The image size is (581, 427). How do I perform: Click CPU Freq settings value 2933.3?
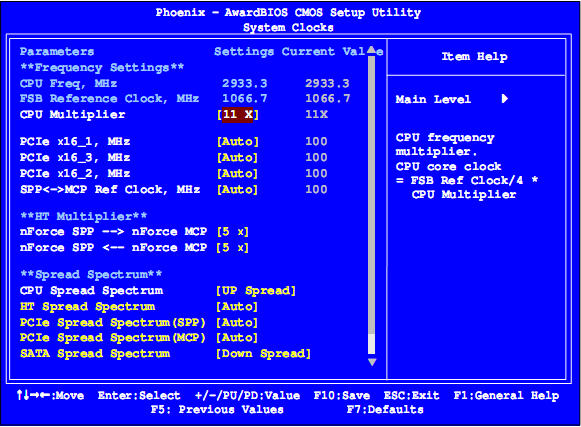(x=245, y=83)
